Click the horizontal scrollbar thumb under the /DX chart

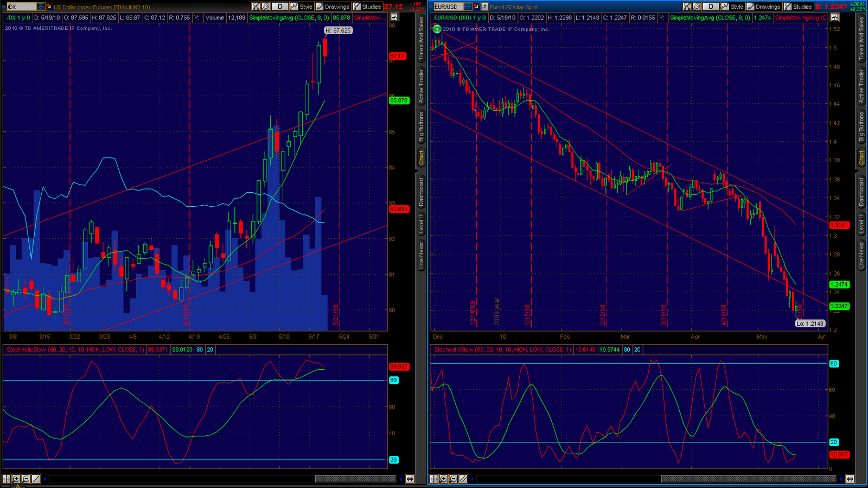click(355, 479)
